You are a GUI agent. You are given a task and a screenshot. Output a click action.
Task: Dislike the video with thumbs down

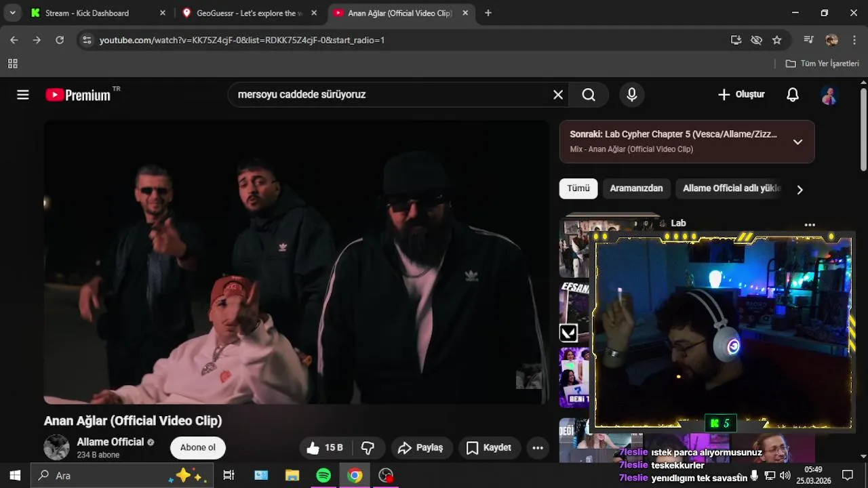pyautogui.click(x=368, y=447)
